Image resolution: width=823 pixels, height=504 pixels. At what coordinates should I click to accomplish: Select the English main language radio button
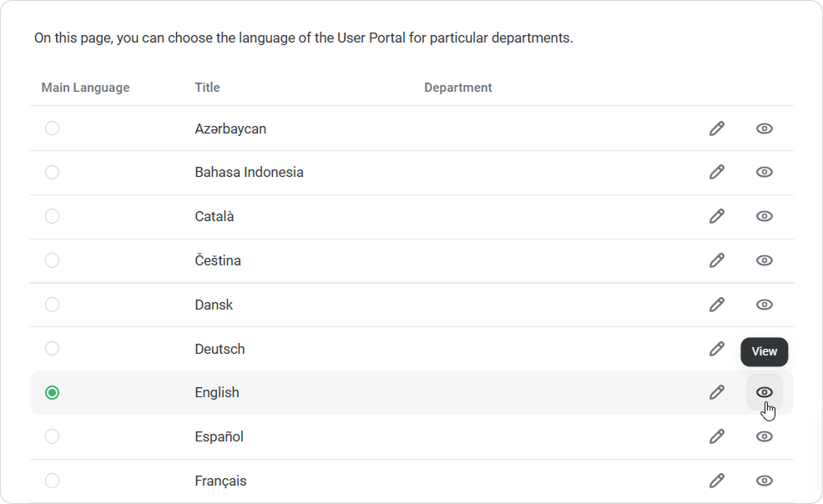point(52,392)
